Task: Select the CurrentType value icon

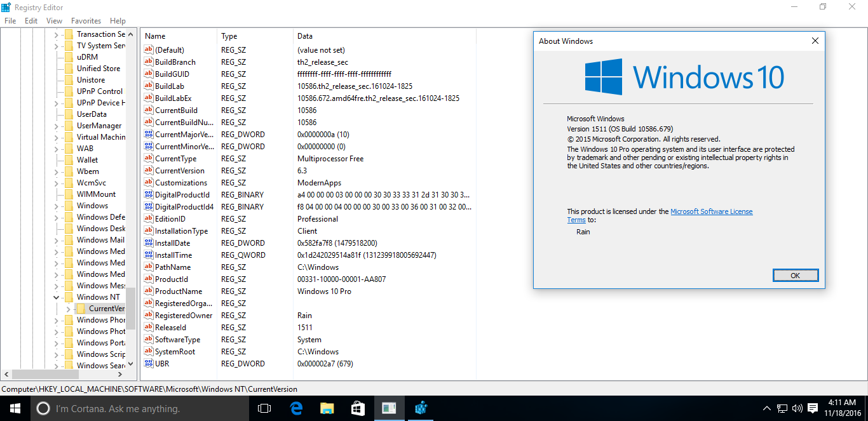Action: [149, 159]
